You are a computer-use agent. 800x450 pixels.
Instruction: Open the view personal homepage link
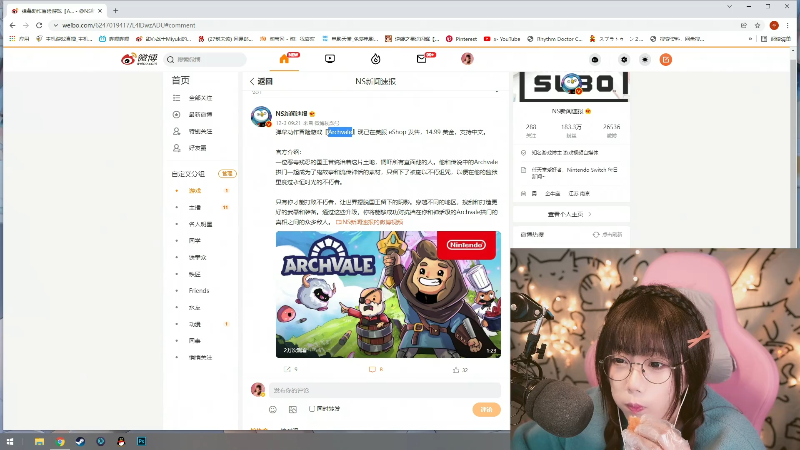tap(569, 214)
